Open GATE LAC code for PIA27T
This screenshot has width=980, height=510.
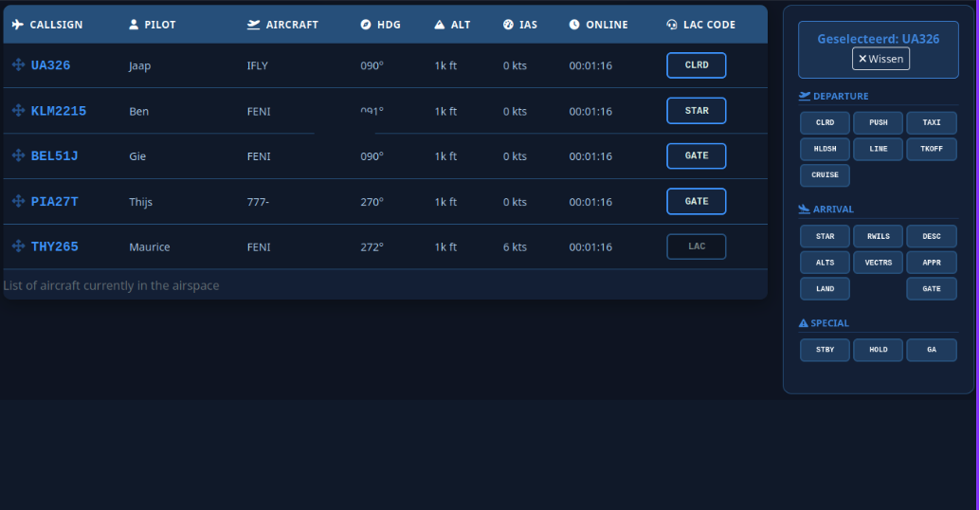697,201
